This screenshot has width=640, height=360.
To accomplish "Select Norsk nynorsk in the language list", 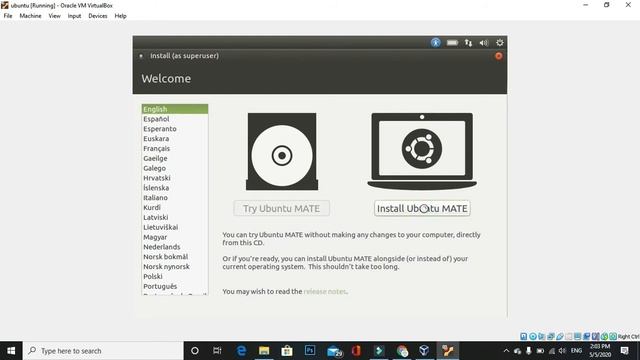I will click(175, 267).
